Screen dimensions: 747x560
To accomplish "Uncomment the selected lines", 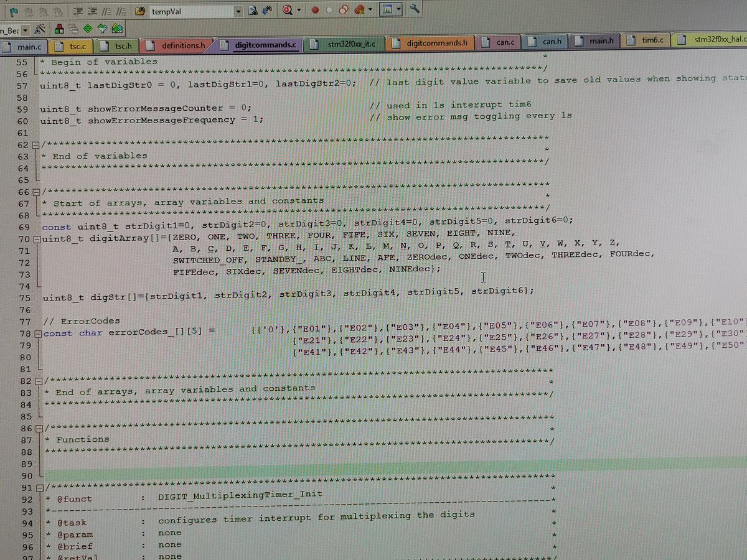I will click(x=121, y=11).
